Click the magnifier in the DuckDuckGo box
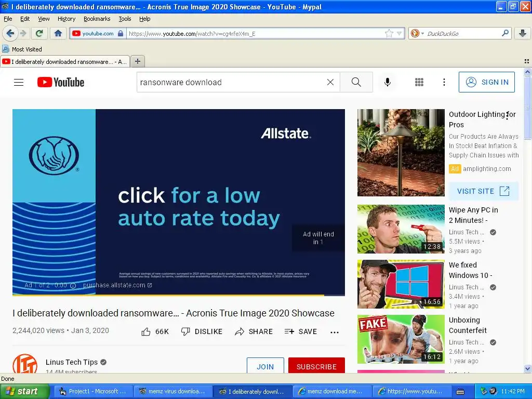Viewport: 532px width, 399px height. point(505,33)
